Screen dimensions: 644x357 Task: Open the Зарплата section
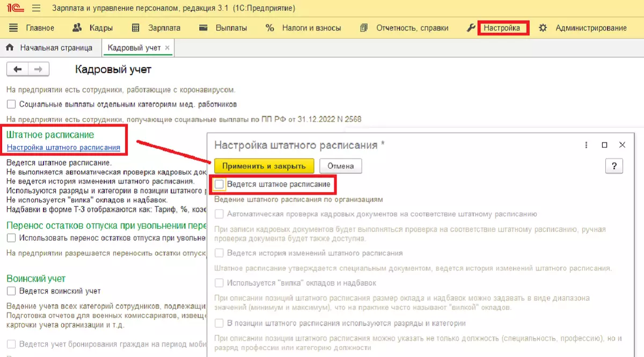coord(156,28)
